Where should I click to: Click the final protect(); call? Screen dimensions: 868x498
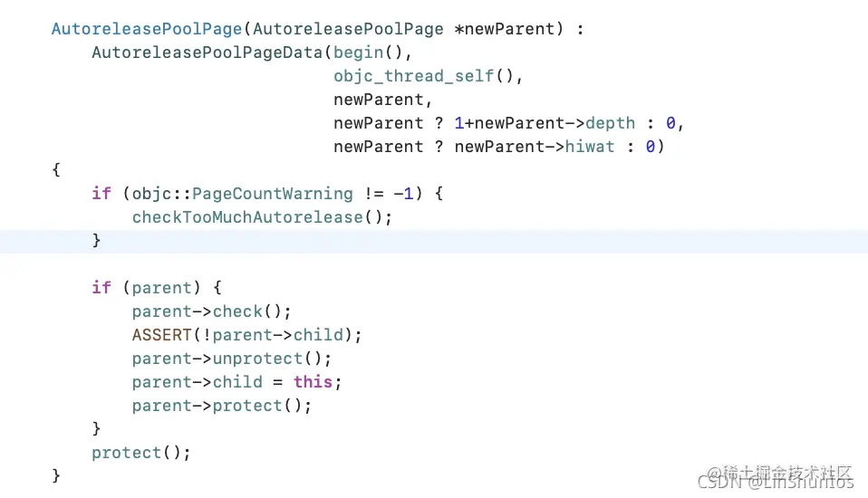pos(141,453)
